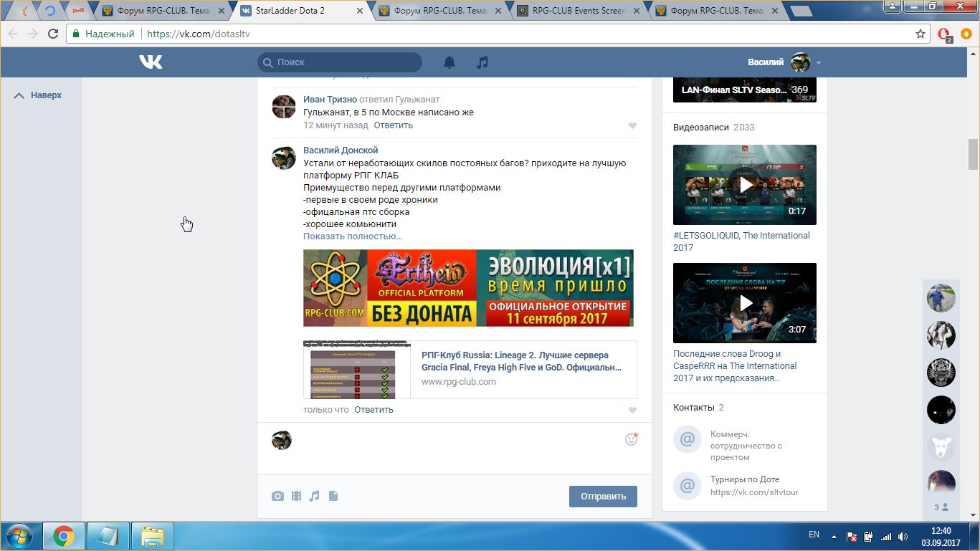Switch to RPG-CLUB Events Screen tab
The width and height of the screenshot is (980, 551).
577,11
